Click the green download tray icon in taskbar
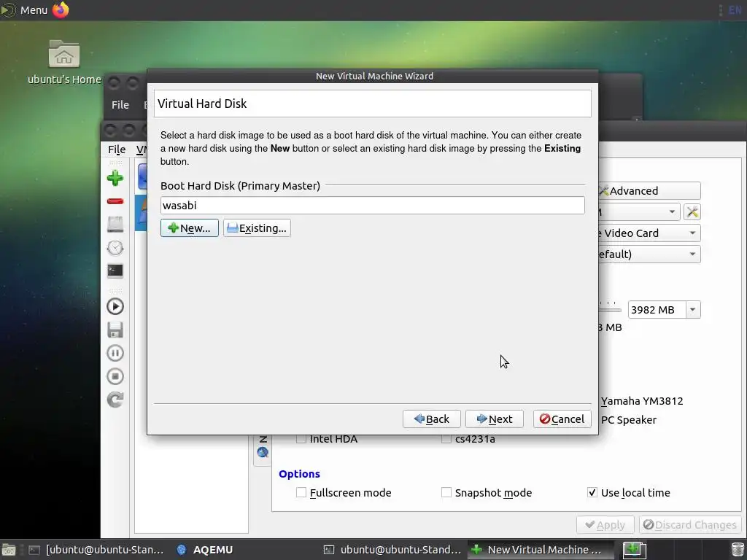The image size is (747, 560). click(635, 550)
